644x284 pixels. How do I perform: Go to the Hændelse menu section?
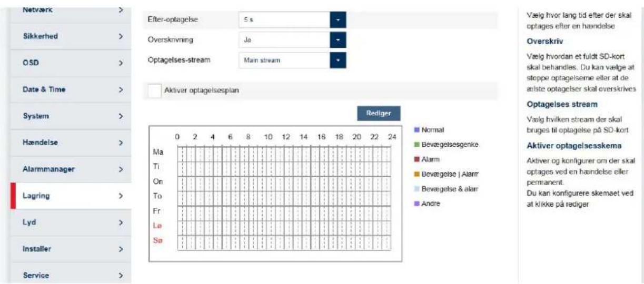(x=71, y=143)
